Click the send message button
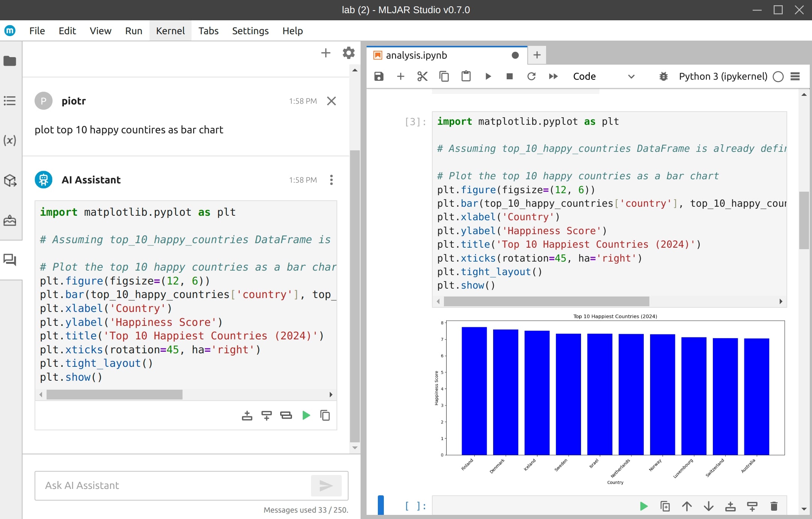The width and height of the screenshot is (812, 519). [326, 485]
